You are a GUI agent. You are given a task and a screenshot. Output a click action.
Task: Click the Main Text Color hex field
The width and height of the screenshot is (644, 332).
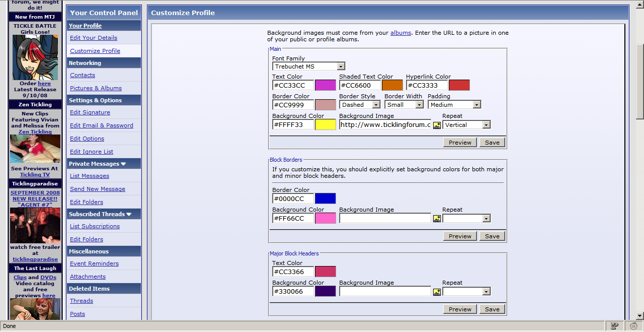[x=293, y=86]
